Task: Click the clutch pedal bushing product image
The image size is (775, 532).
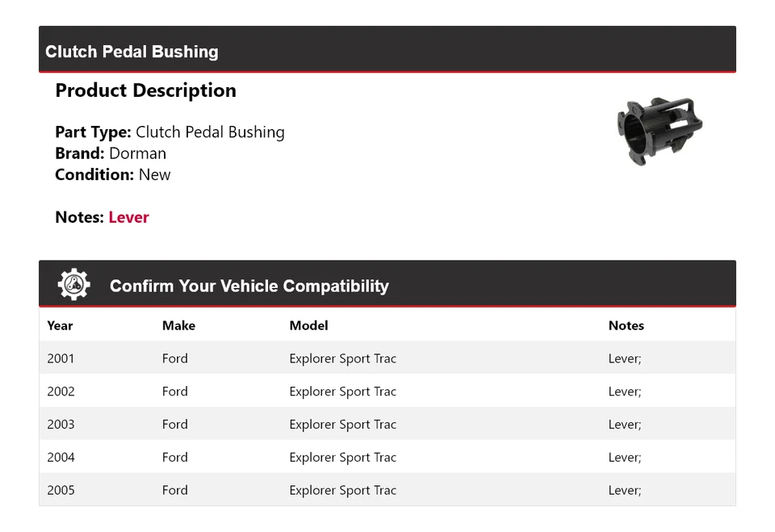Action: pos(660,132)
